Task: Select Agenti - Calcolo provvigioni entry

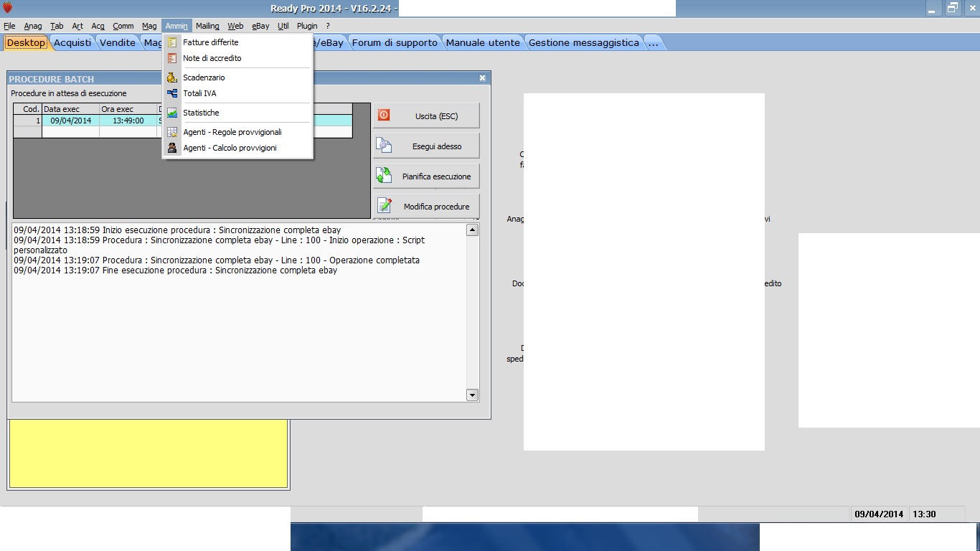Action: click(x=238, y=148)
